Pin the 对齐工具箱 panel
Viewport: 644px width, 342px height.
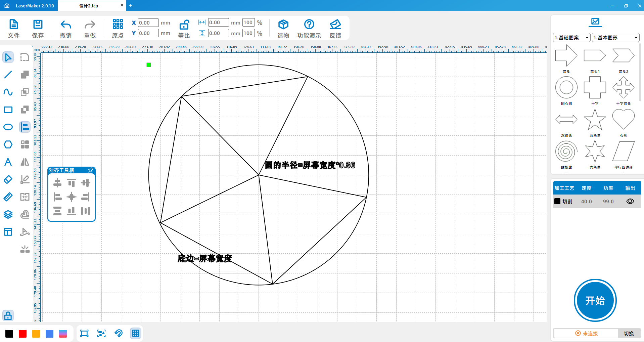point(90,170)
